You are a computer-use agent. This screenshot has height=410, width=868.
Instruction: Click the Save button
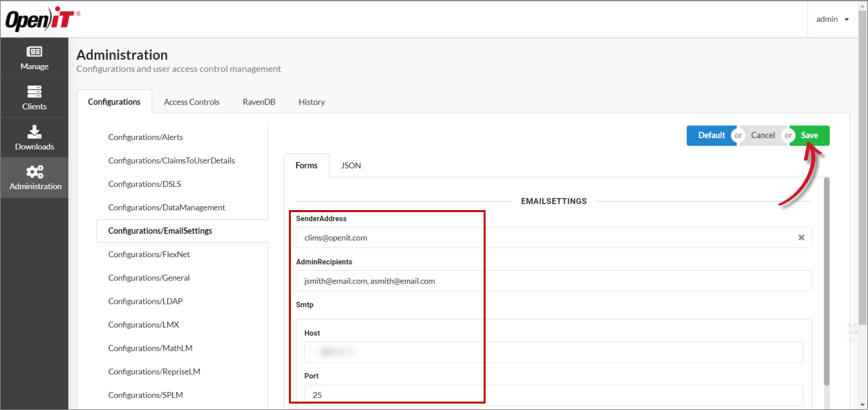[809, 135]
